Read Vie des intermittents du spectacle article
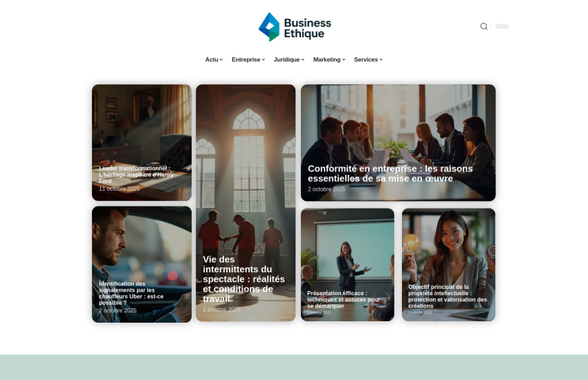Image resolution: width=588 pixels, height=380 pixels. [x=244, y=279]
